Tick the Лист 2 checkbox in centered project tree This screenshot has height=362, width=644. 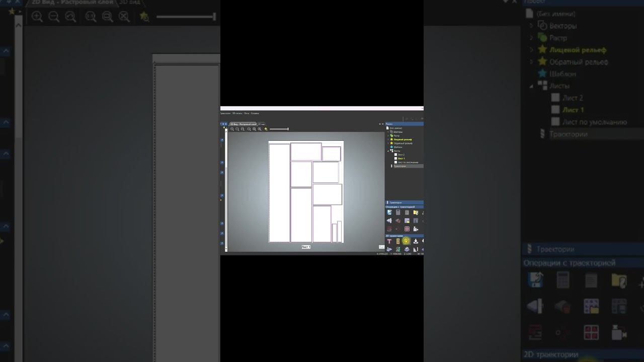(x=395, y=154)
